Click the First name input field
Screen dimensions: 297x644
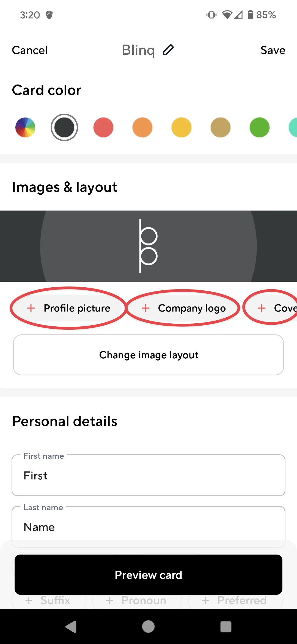tap(148, 476)
